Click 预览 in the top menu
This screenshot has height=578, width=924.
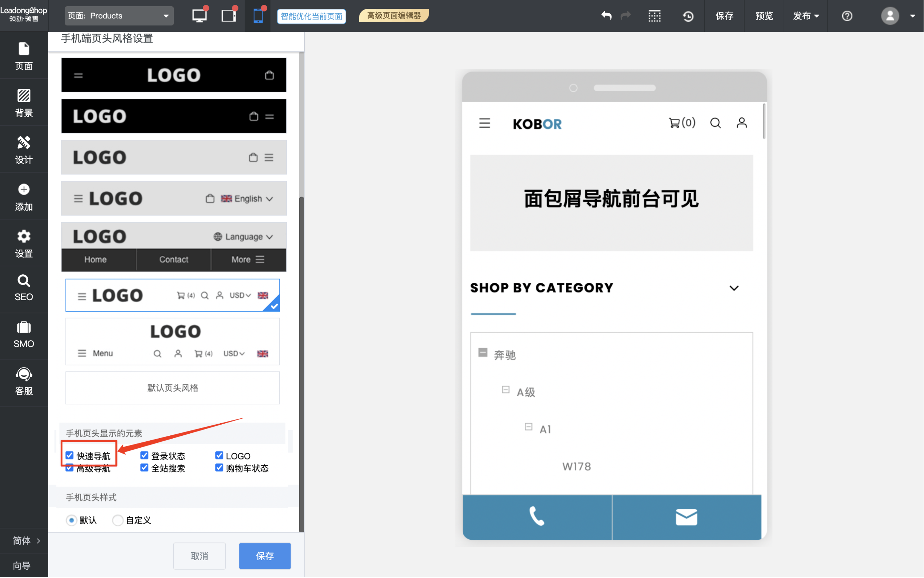point(764,16)
